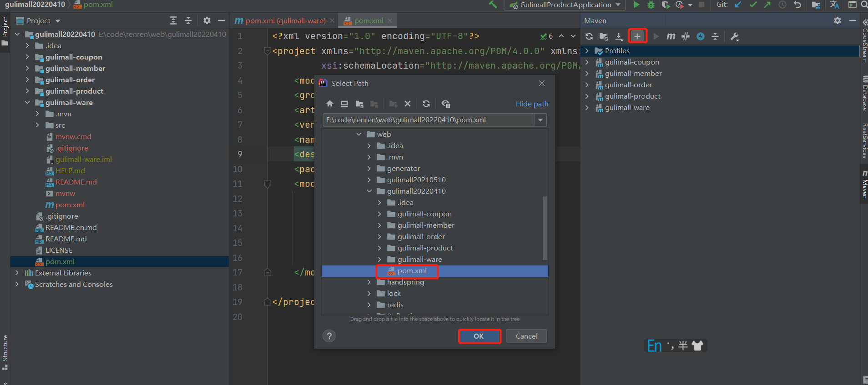Click dialog tree vertical scrollbar

(545, 228)
